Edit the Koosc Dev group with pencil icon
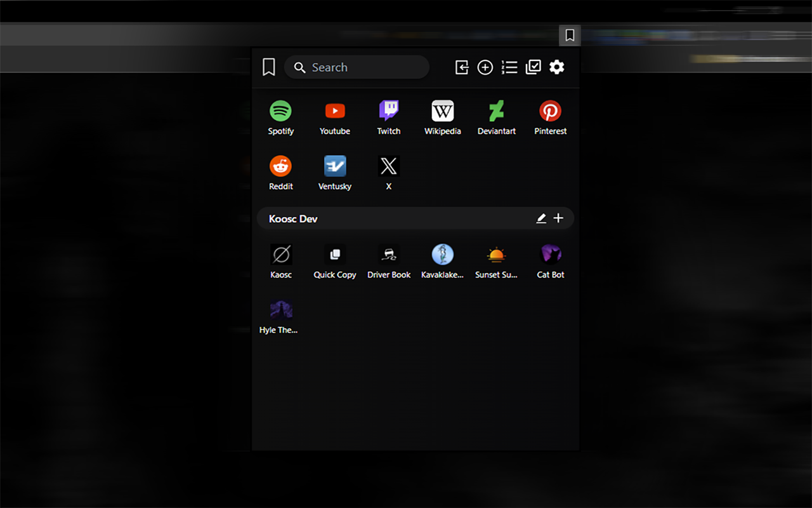Screen dimensions: 812x508 click(x=541, y=218)
